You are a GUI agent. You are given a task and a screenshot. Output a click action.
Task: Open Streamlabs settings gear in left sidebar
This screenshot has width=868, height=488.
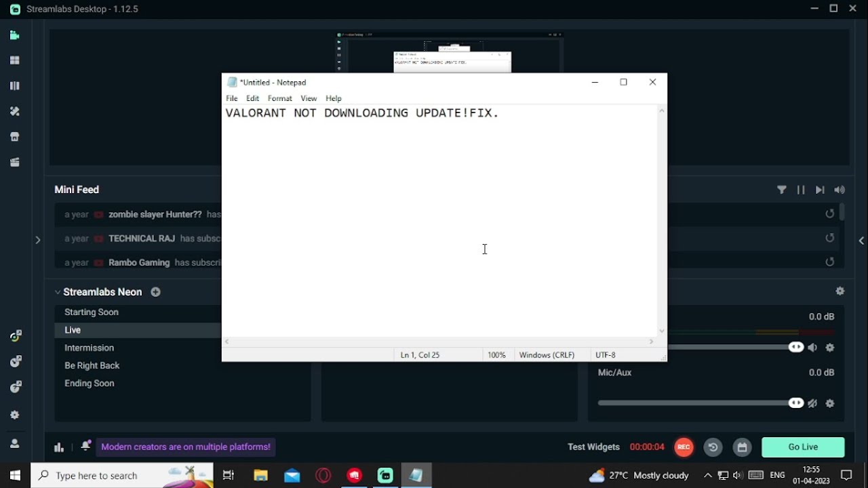click(15, 415)
